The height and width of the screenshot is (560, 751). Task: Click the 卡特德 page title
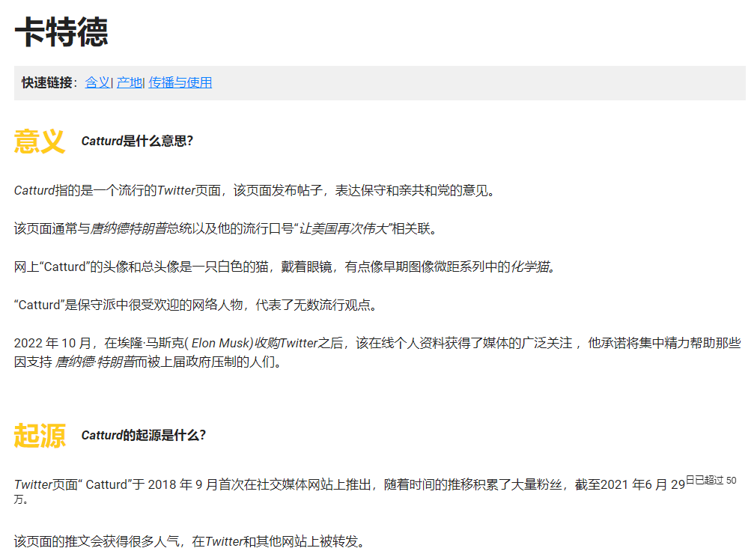pos(61,32)
